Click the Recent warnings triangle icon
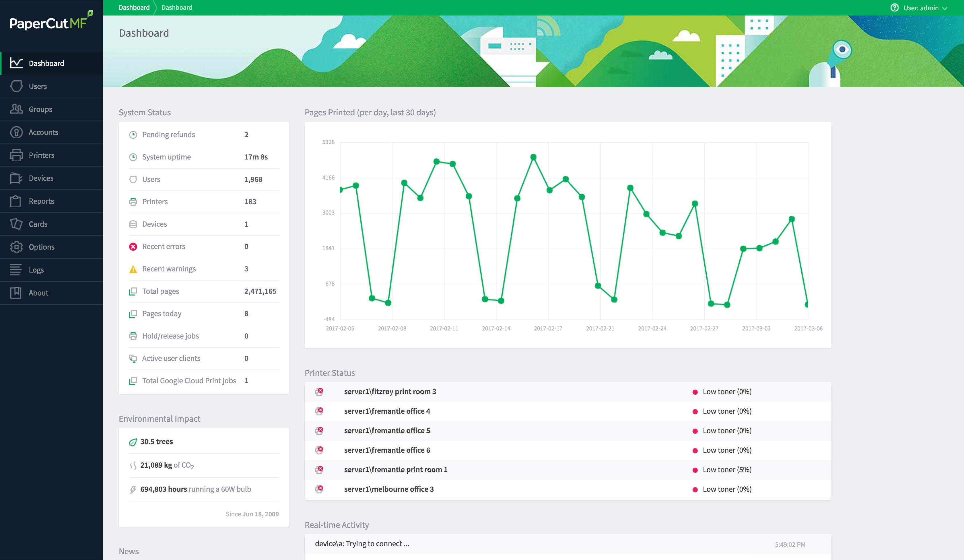Viewport: 964px width, 560px height. point(133,269)
